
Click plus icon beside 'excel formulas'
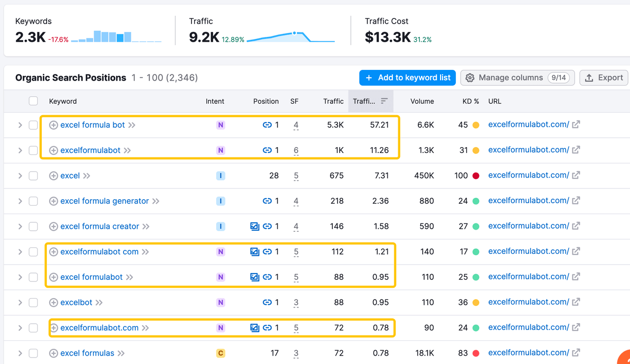(54, 353)
